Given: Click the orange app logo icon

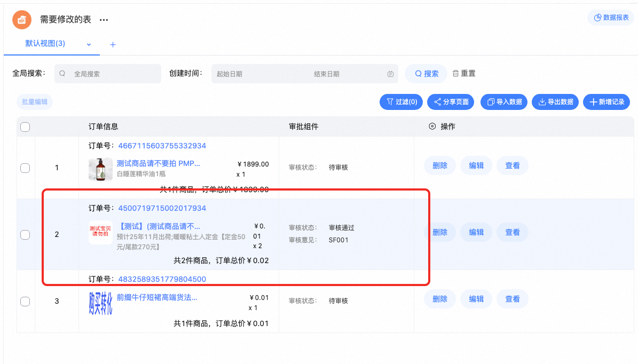Looking at the screenshot, I should (22, 20).
